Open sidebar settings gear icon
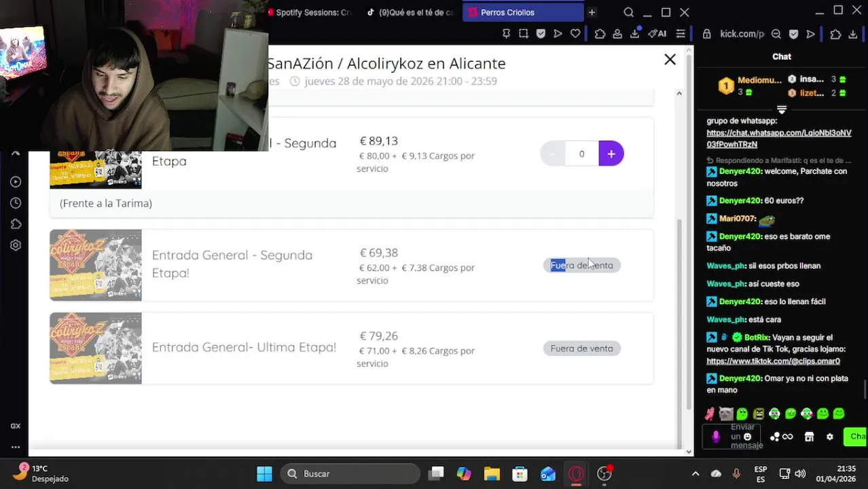The height and width of the screenshot is (489, 868). pyautogui.click(x=16, y=245)
